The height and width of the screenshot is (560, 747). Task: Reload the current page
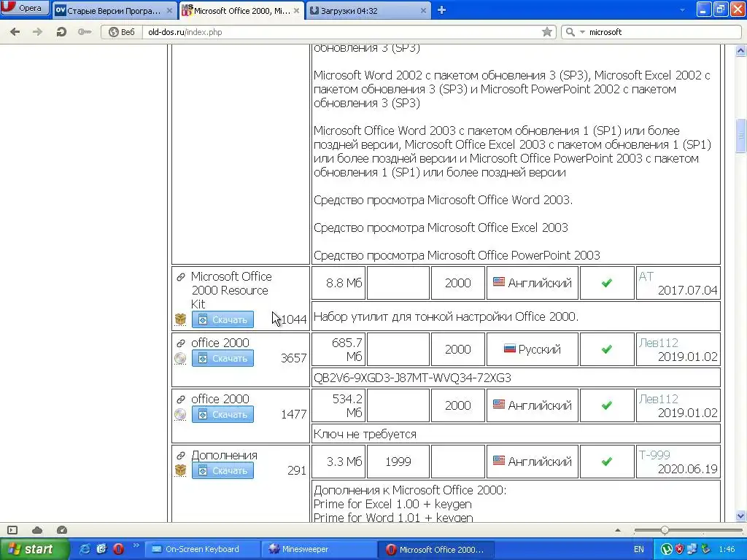[x=61, y=32]
